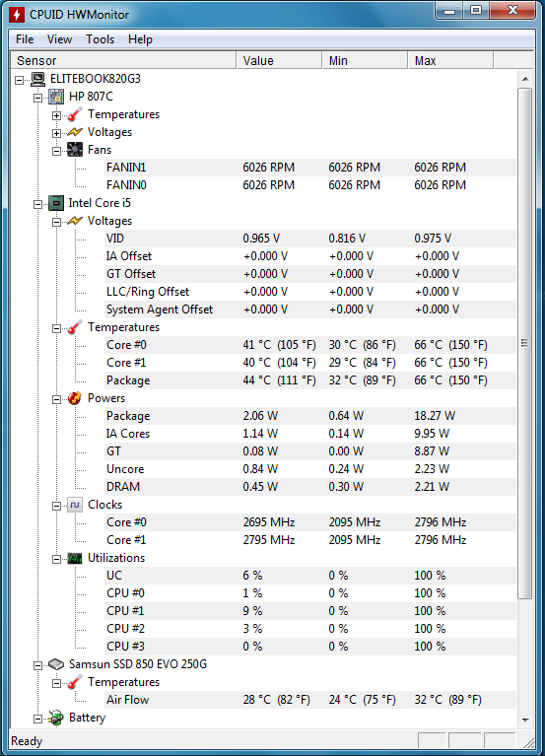The image size is (545, 756).
Task: Expand the HP 807C Voltages node
Action: [57, 133]
